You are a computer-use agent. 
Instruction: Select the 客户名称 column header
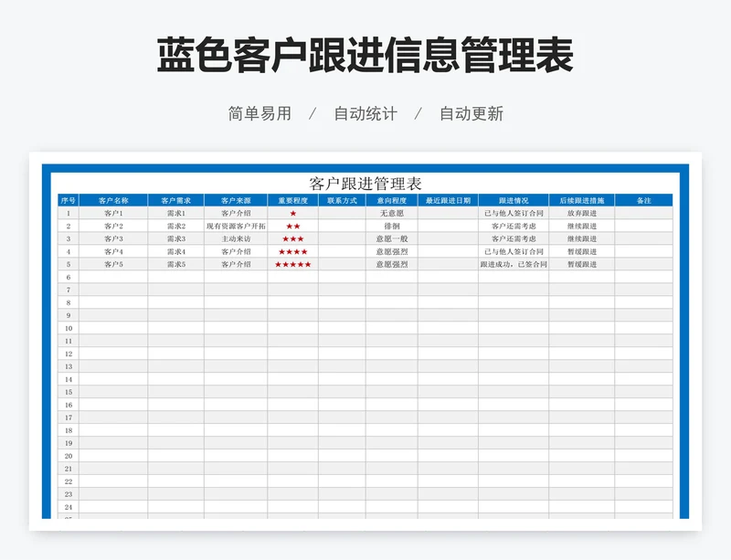click(113, 200)
